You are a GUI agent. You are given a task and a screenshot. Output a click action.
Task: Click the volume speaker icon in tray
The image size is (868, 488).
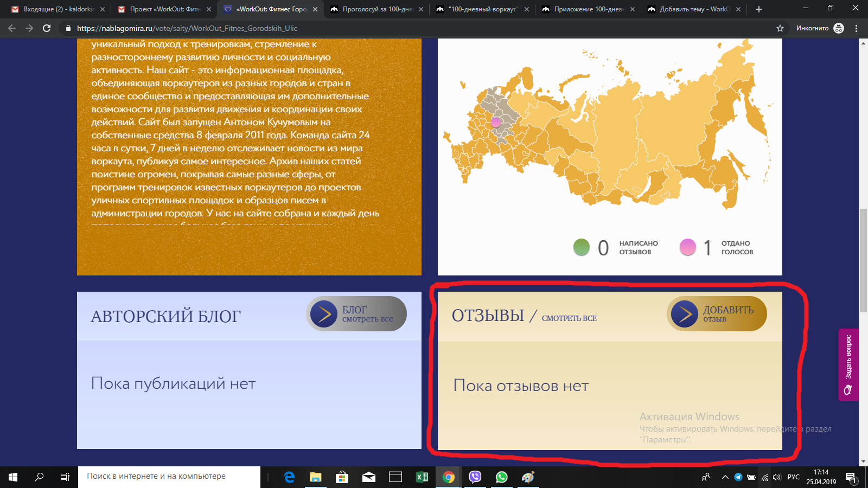tap(777, 477)
